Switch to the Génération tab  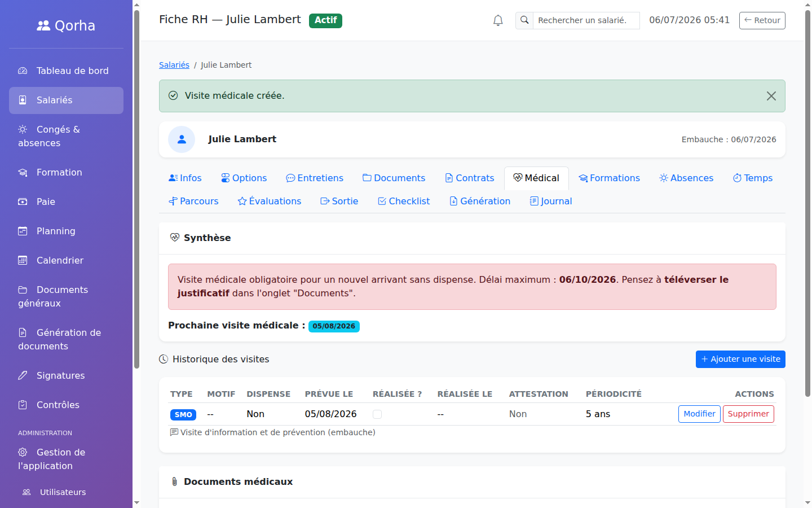pos(480,201)
